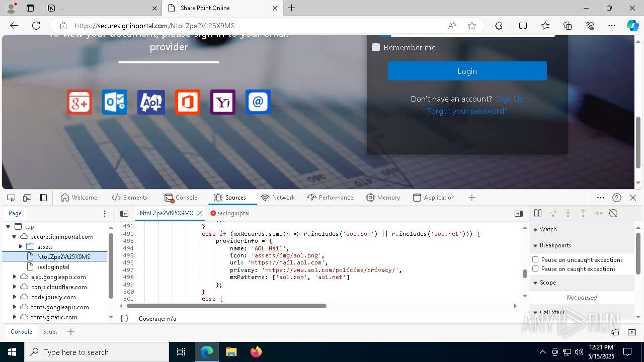Switch to the Elements tab

130,198
